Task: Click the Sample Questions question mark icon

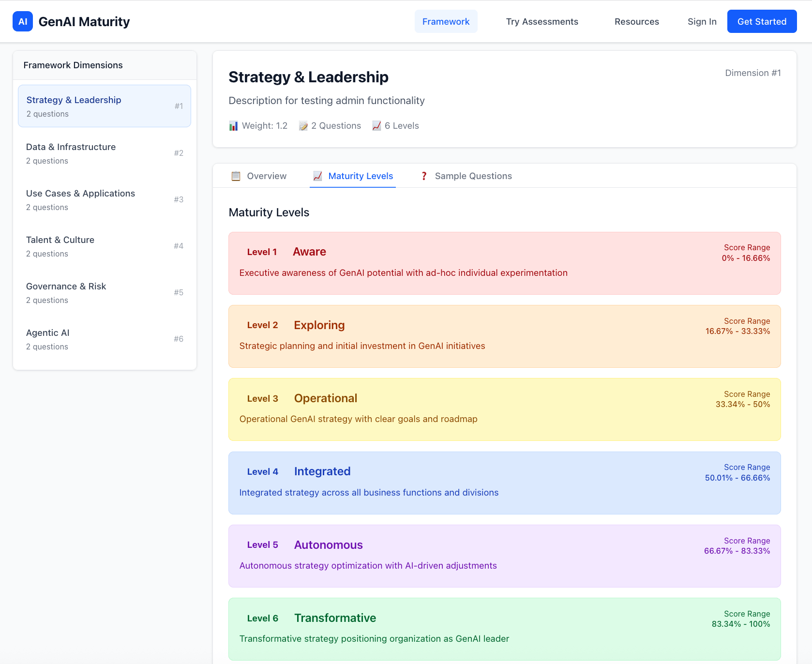Action: tap(424, 176)
